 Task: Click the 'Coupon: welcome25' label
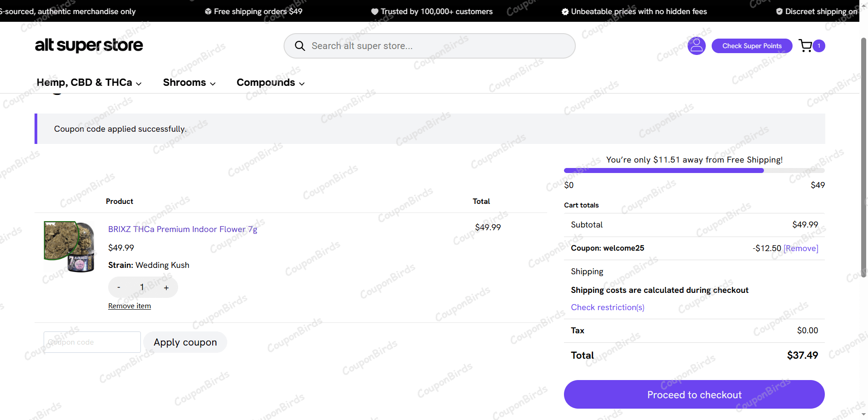pyautogui.click(x=608, y=248)
